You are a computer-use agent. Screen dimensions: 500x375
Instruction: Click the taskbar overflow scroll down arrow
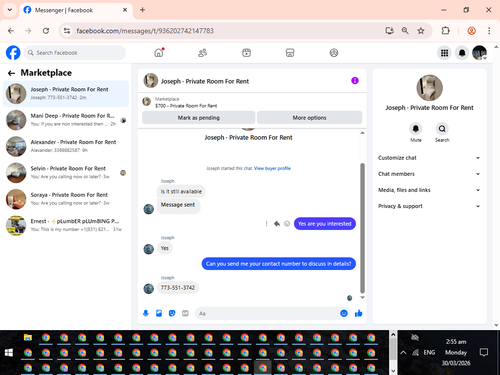[393, 371]
